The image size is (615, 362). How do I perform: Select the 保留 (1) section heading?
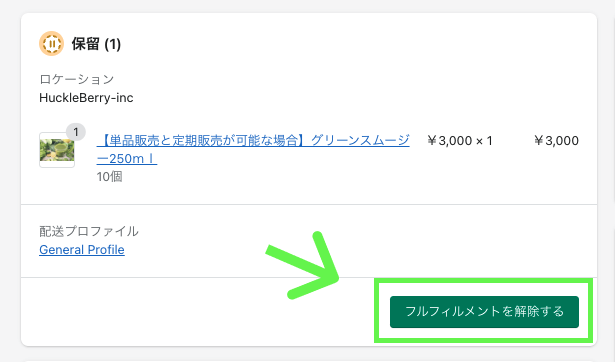[96, 44]
